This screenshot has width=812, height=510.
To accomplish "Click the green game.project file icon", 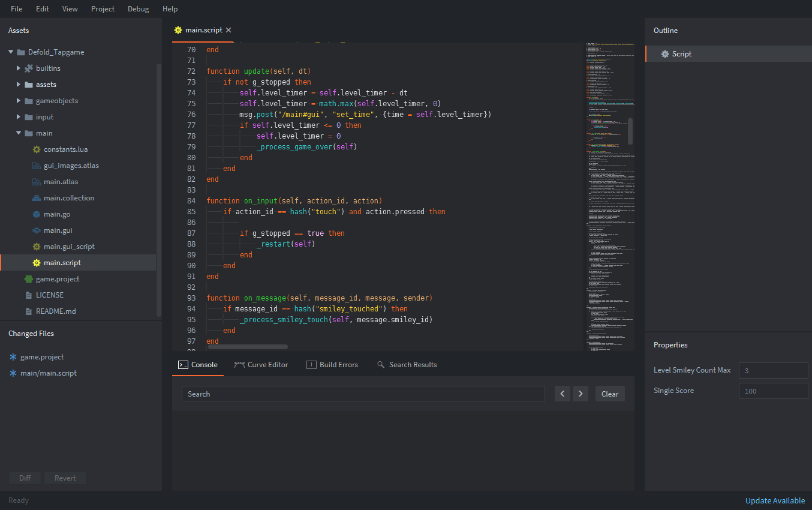I will tap(28, 279).
